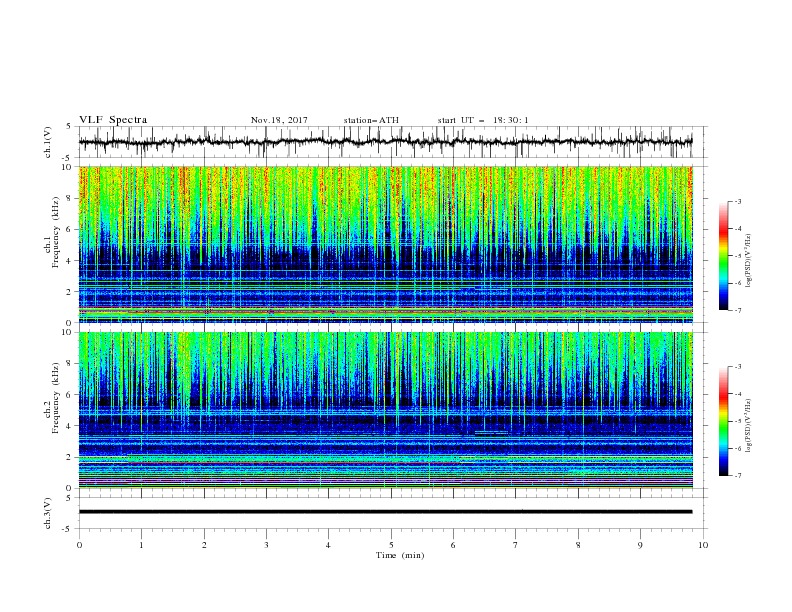The height and width of the screenshot is (612, 792).
Task: Click the ch.1 voltage waveform trace
Action: coord(385,142)
